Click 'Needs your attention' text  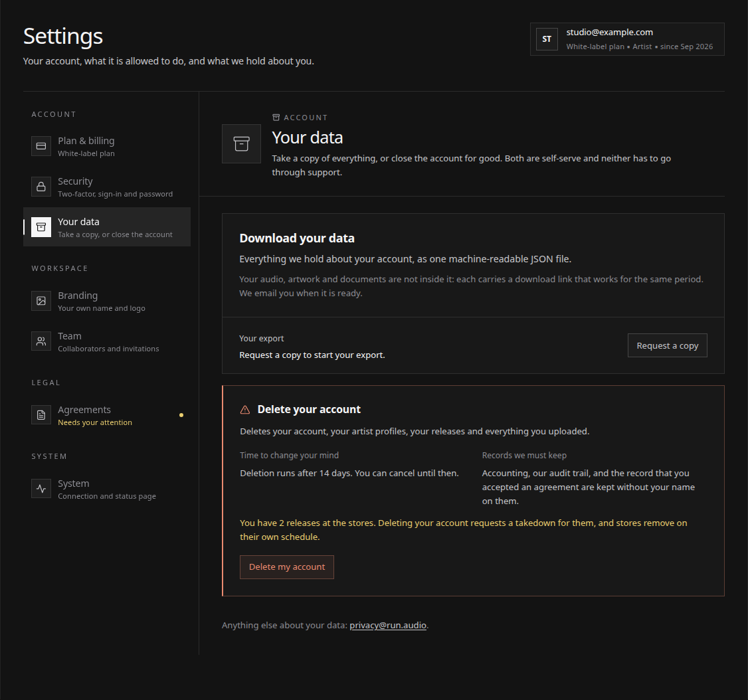tap(95, 422)
